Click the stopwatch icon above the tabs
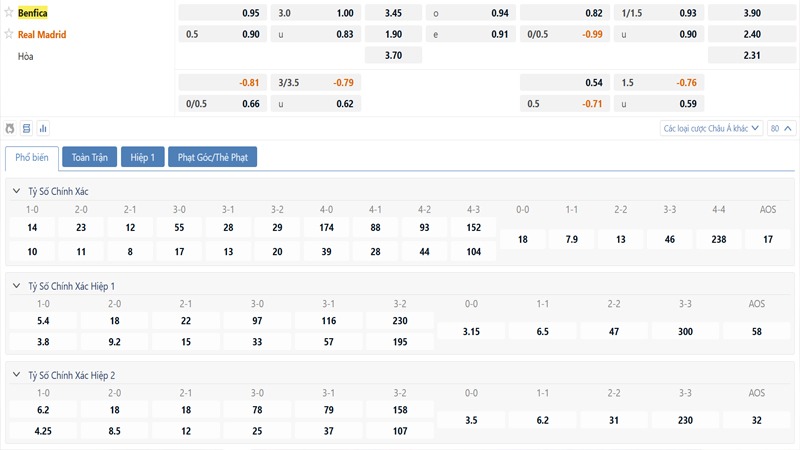Screen dimensions: 800x450 [x=11, y=129]
